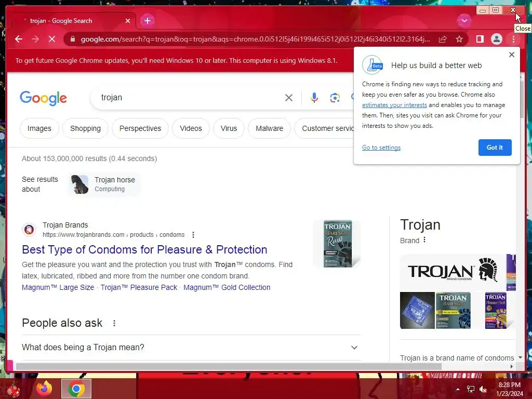The image size is (532, 399).
Task: Close the trojan - Google Search tab
Action: [x=128, y=21]
